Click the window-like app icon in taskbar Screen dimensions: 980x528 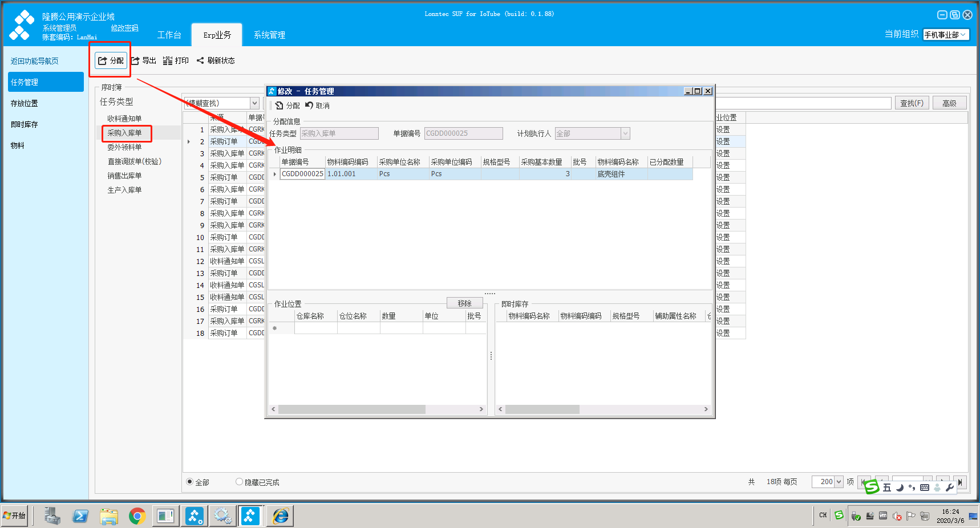165,516
